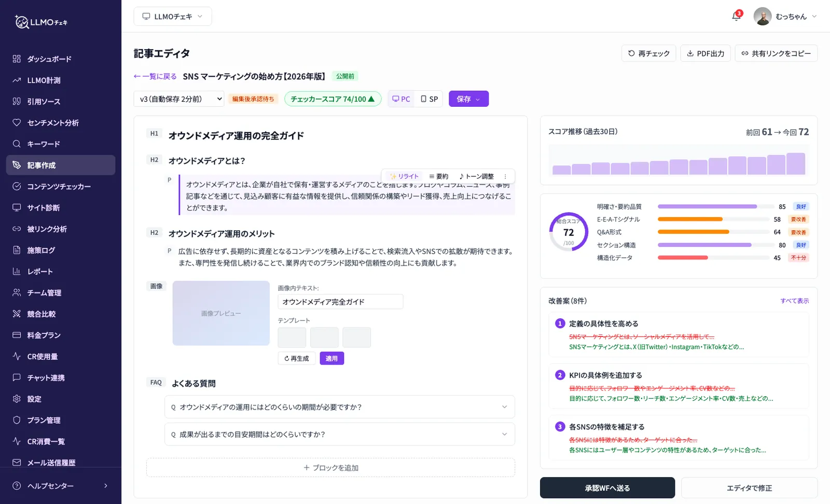Choose the second template thumbnail

pos(324,338)
